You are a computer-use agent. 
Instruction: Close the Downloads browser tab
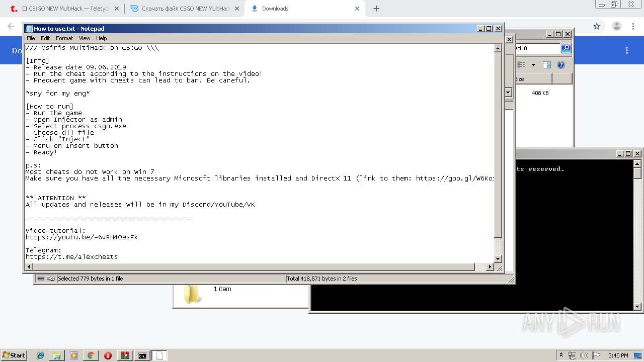357,9
